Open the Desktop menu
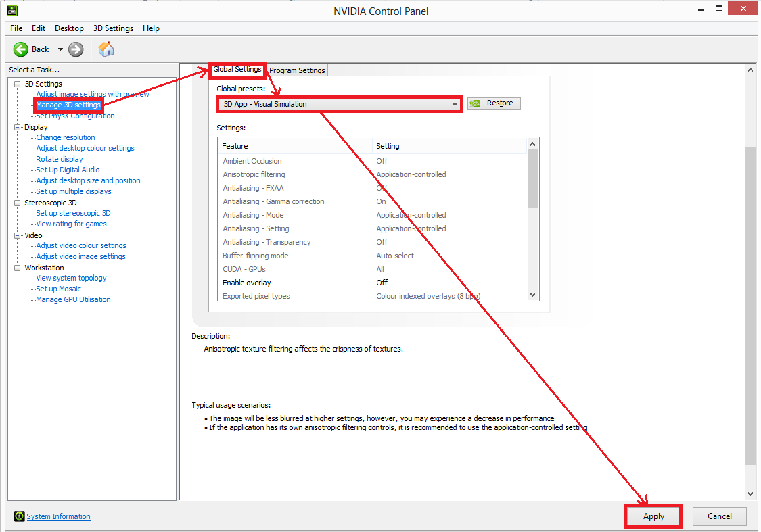761x532 pixels. [69, 28]
